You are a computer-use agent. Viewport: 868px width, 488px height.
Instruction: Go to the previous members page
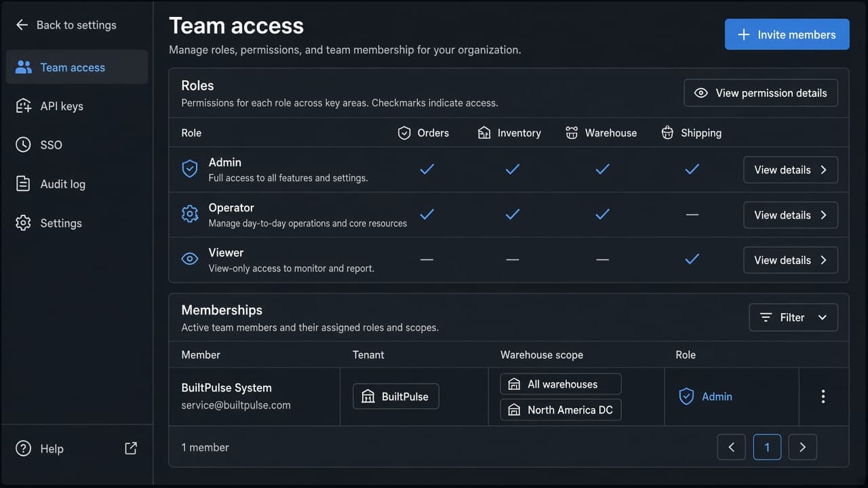[x=732, y=447]
